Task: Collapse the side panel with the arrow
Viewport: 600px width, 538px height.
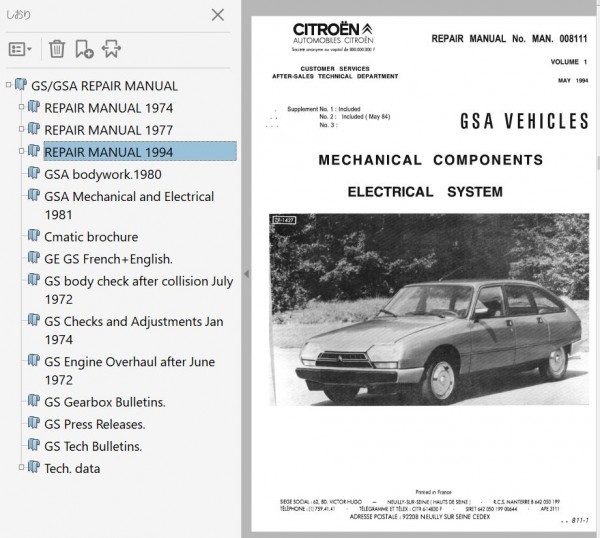Action: 246,274
